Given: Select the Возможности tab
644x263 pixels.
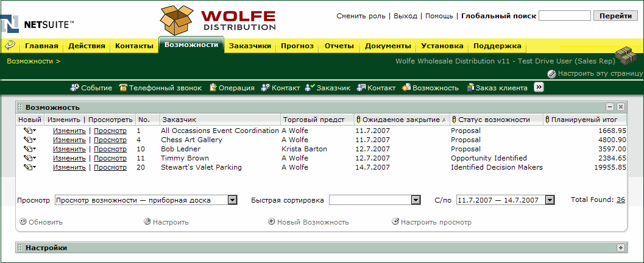Looking at the screenshot, I should pyautogui.click(x=191, y=45).
